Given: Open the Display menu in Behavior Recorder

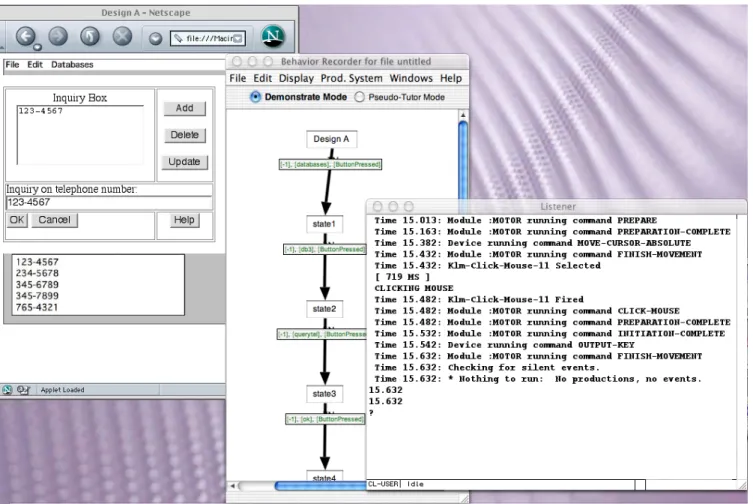Looking at the screenshot, I should click(296, 78).
